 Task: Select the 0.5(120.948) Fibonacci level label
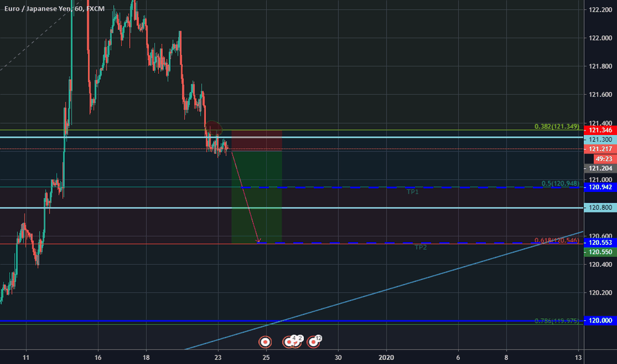coord(560,183)
